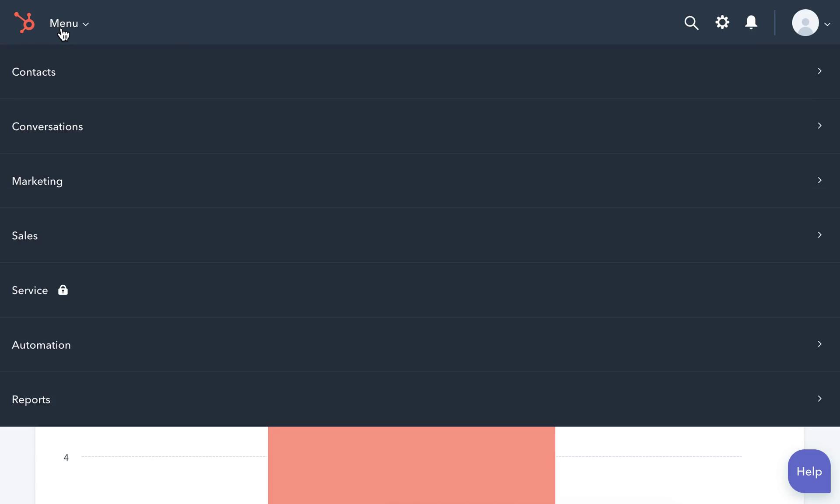Image resolution: width=840 pixels, height=504 pixels.
Task: Toggle the Menu dropdown open
Action: (x=68, y=22)
